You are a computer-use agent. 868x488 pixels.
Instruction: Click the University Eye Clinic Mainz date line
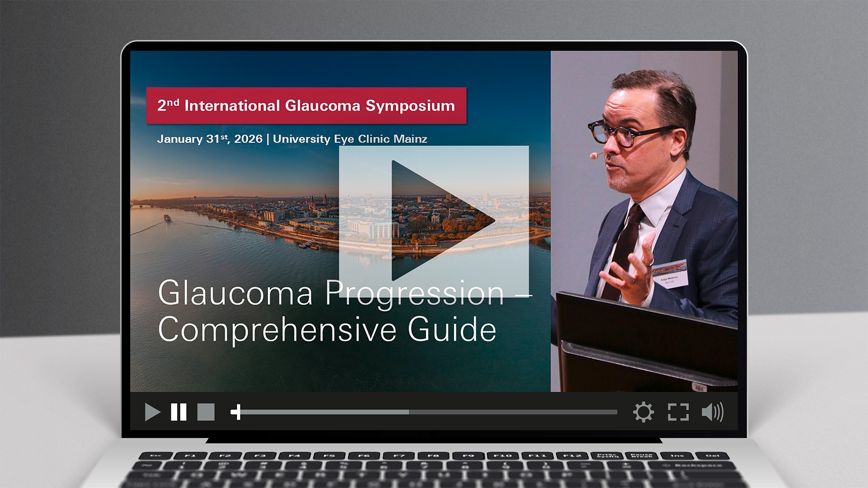coord(292,139)
